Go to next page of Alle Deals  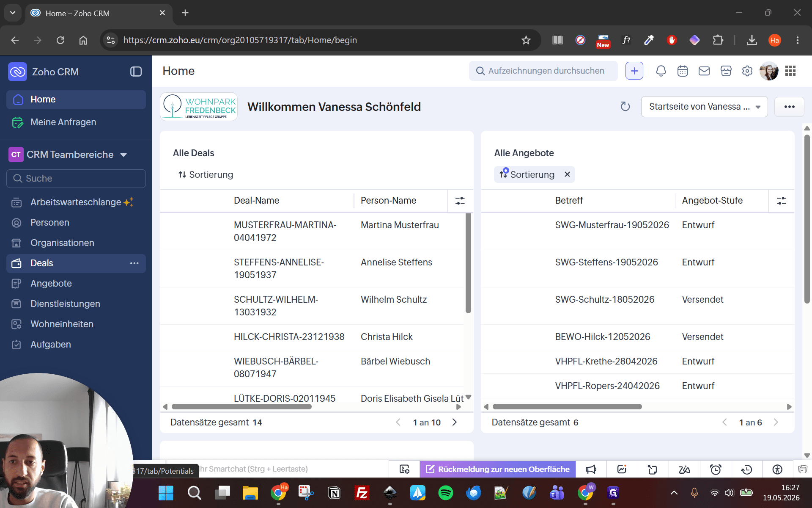tap(455, 422)
